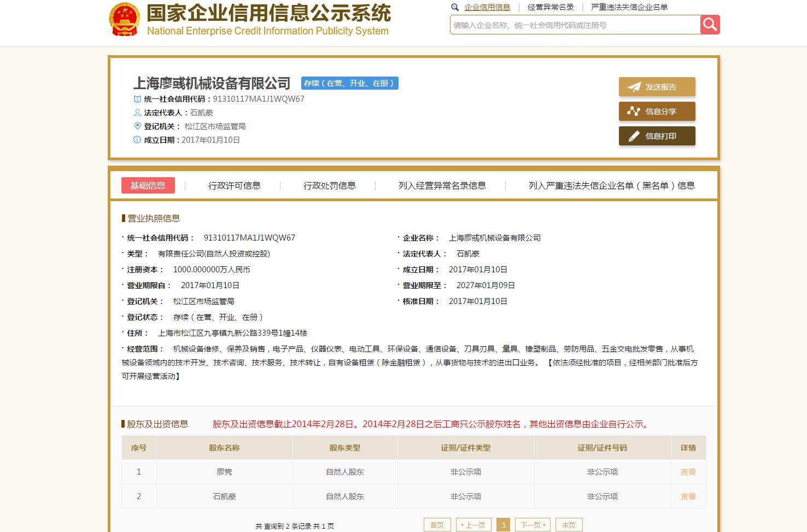Screen dimensions: 807x532
Task: Click the 股东名称 column header
Action: tap(224, 448)
